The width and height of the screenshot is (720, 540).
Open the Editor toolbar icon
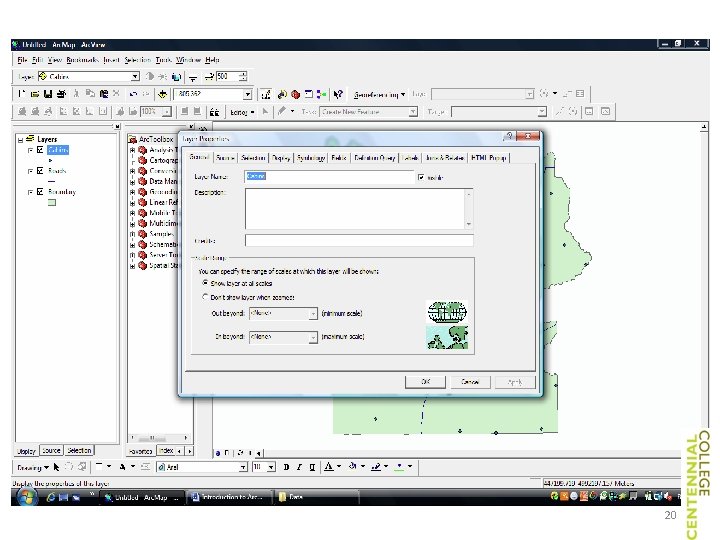point(265,94)
